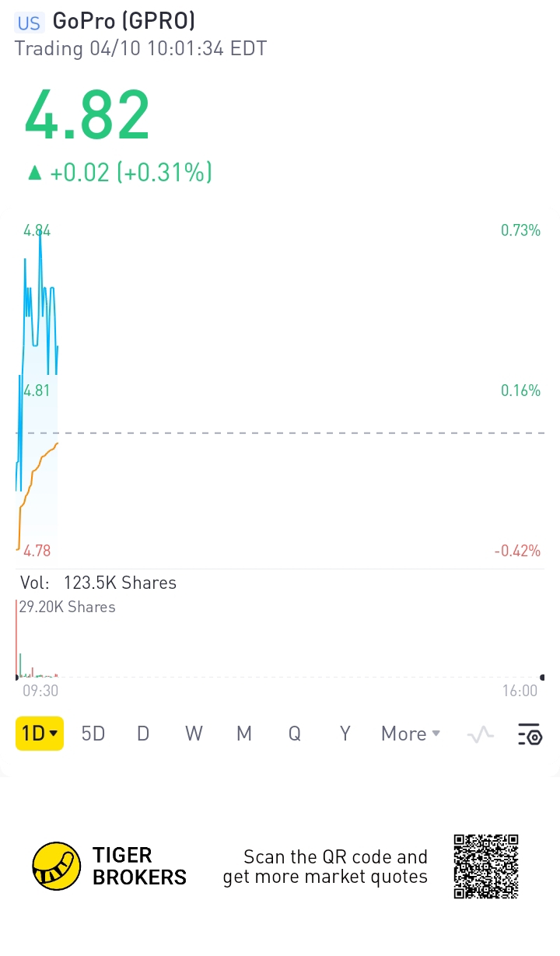Switch to the W weekly chart
Screen dimensions: 560x956
[194, 734]
